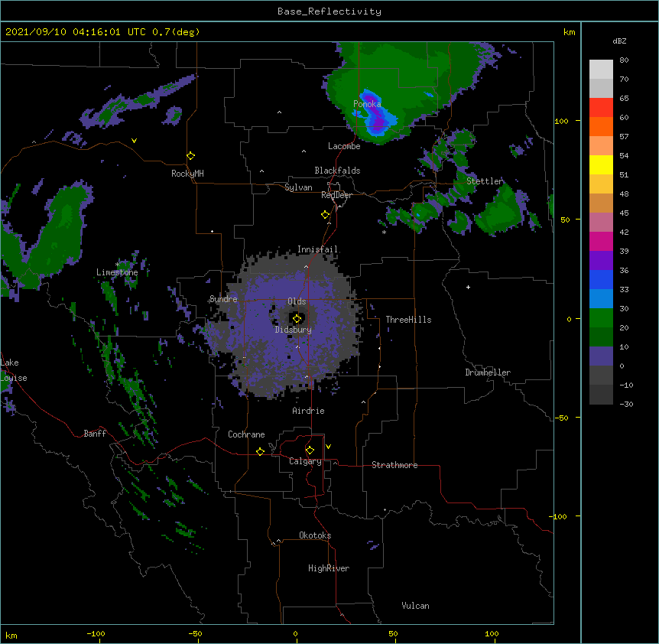The height and width of the screenshot is (644, 659).
Task: Select the Olds town label
Action: 297,301
